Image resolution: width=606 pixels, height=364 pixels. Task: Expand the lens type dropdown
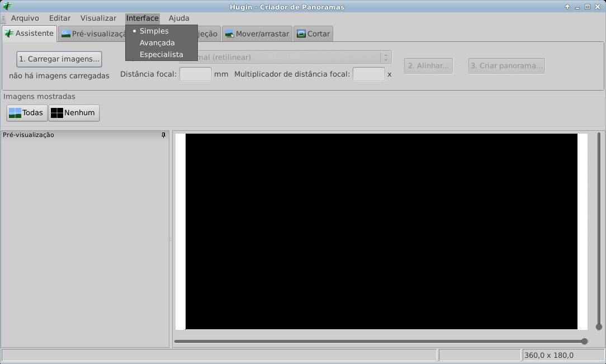(x=385, y=58)
